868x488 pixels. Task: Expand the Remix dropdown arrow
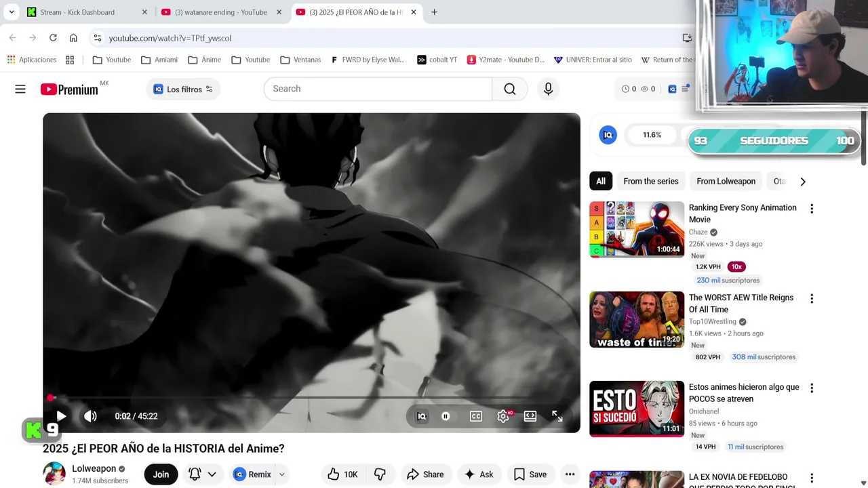coord(282,474)
